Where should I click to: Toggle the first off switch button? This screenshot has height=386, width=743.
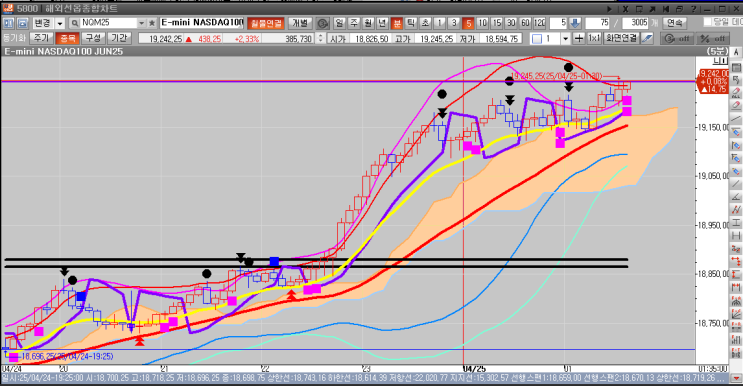click(676, 39)
